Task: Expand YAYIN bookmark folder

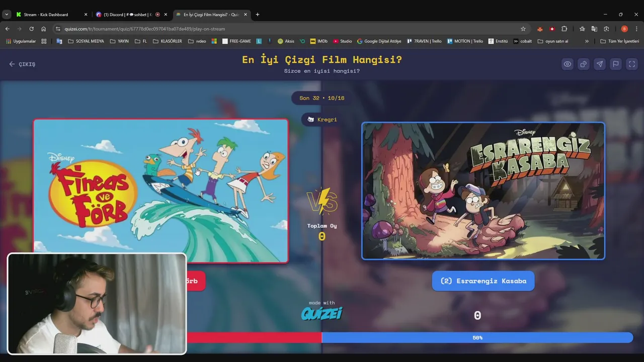Action: (x=119, y=41)
